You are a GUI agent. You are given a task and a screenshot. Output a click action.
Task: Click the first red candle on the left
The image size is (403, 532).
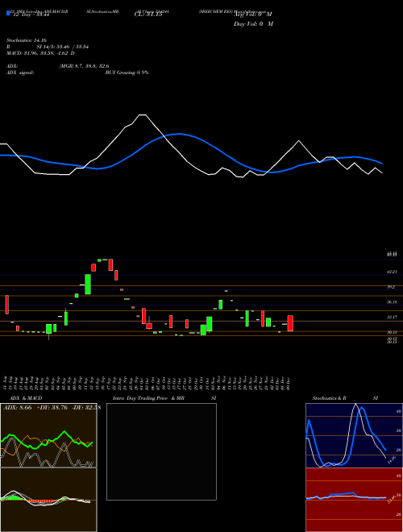6,305
